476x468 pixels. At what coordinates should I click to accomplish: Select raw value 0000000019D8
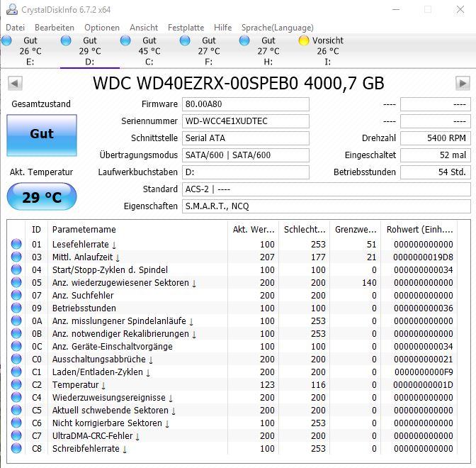coord(423,257)
